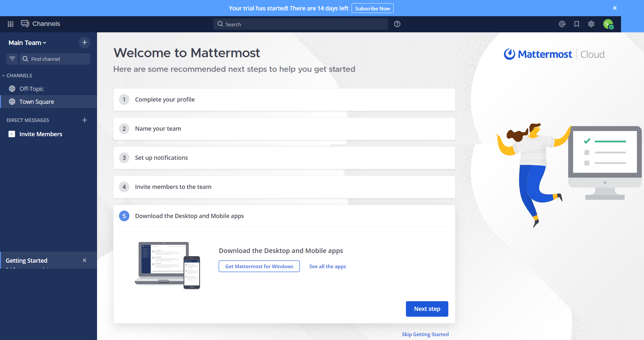Click the plus button beside Main Team

[84, 42]
